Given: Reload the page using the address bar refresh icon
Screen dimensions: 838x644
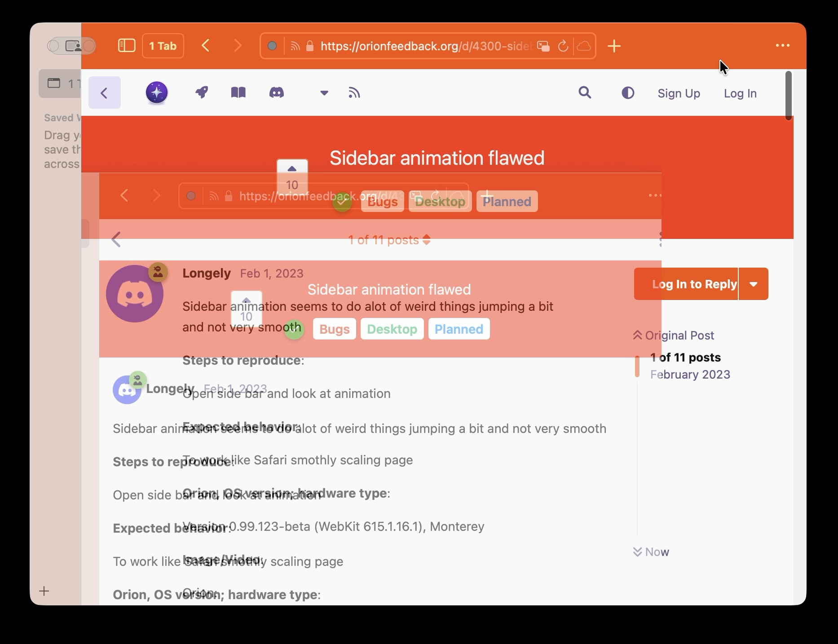Looking at the screenshot, I should coord(563,46).
